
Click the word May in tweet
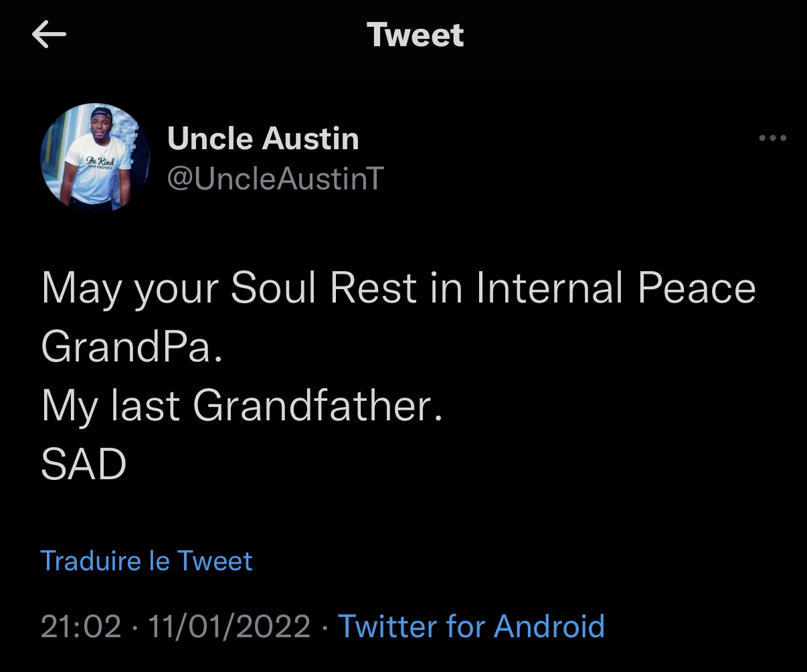pos(82,288)
